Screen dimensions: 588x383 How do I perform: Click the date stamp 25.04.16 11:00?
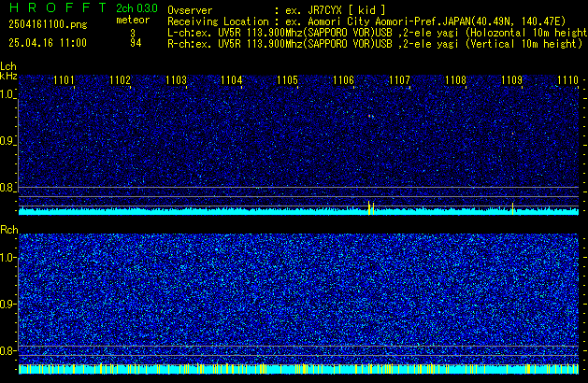[x=48, y=43]
